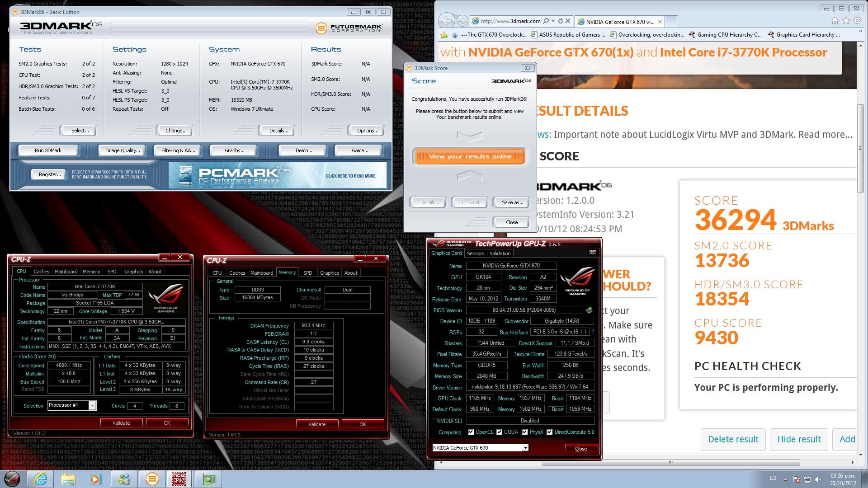Refresh the 3dmark.com page
The image size is (868, 488).
[561, 21]
